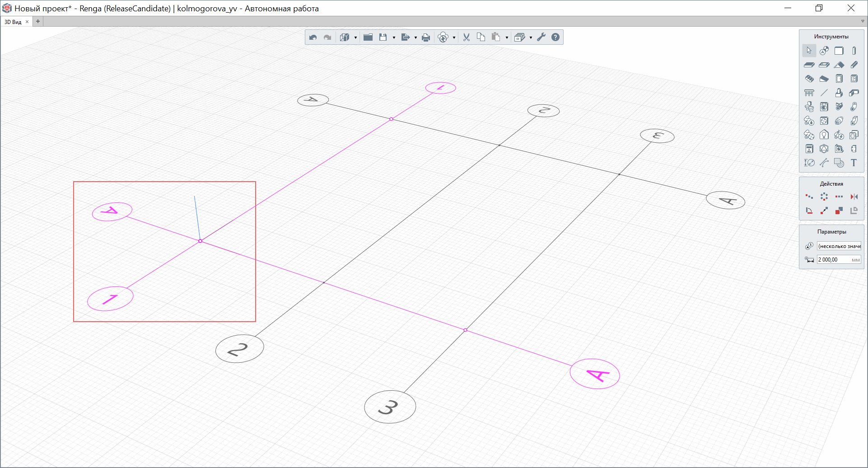The width and height of the screenshot is (868, 468).
Task: Choose the Mirror action in Действия
Action: [x=854, y=197]
